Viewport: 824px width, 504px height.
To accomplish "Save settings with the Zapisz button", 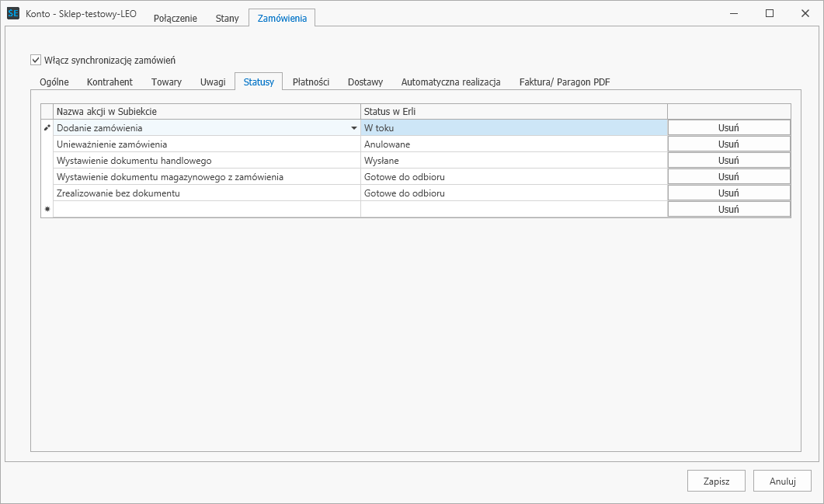I will (x=716, y=481).
